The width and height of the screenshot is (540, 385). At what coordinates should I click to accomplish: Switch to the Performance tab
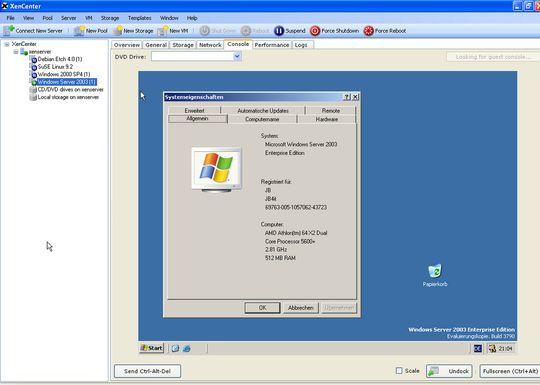tap(272, 45)
